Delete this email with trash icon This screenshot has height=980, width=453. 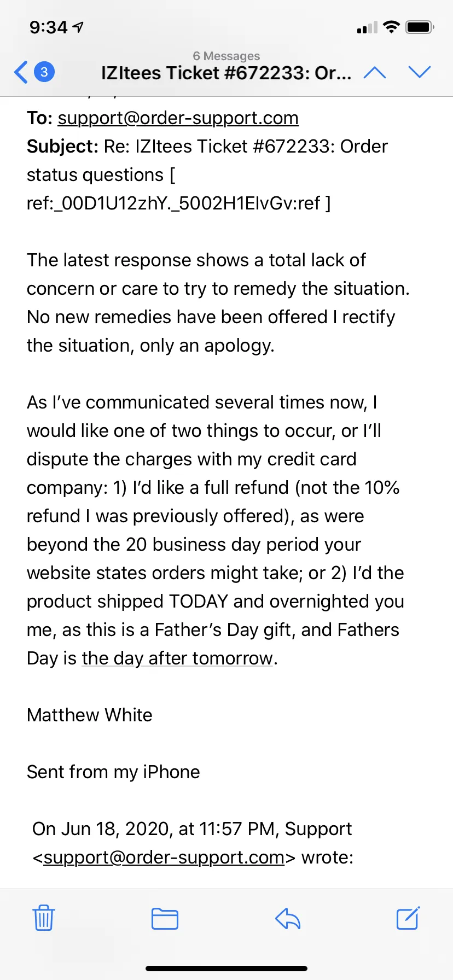coord(44,918)
